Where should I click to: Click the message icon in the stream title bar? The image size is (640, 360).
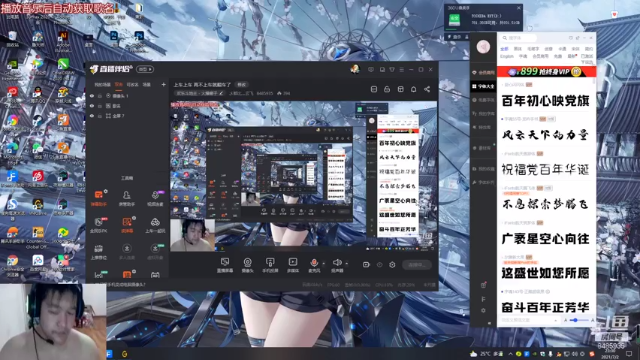(x=371, y=70)
